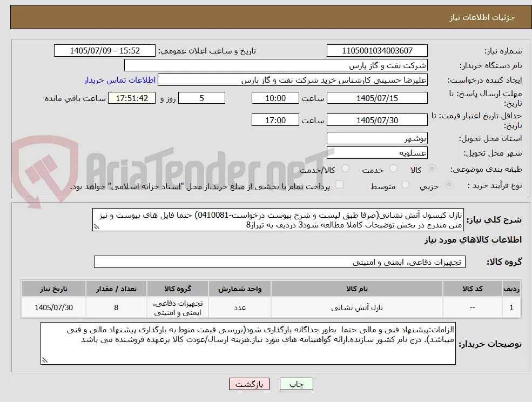Click price validity date 1405/07/30 field

(x=377, y=120)
